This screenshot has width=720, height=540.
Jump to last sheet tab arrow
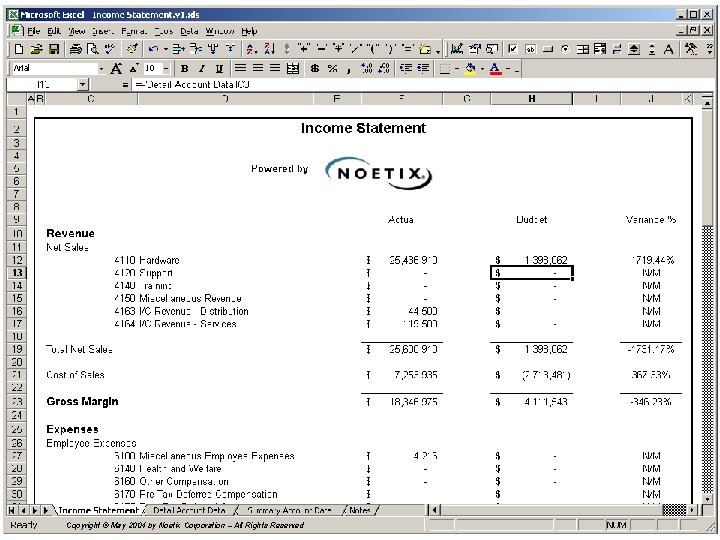46,510
